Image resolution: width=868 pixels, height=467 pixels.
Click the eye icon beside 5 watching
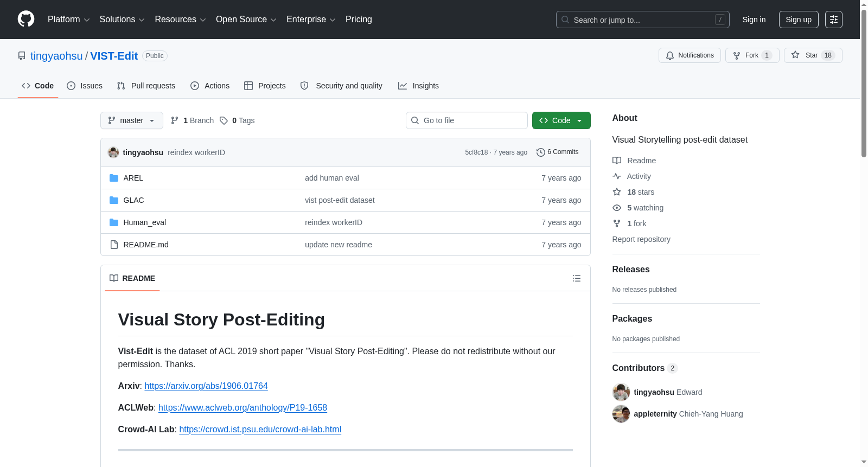(x=617, y=208)
